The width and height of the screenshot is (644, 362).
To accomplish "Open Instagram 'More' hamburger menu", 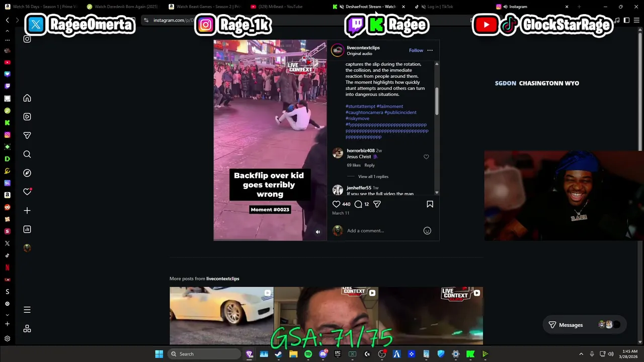I will pos(27,310).
